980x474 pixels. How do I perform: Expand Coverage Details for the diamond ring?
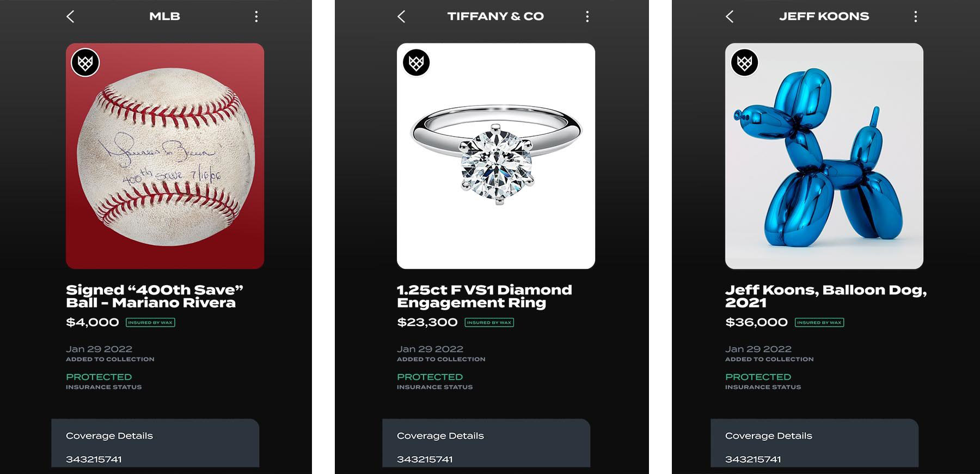click(440, 436)
